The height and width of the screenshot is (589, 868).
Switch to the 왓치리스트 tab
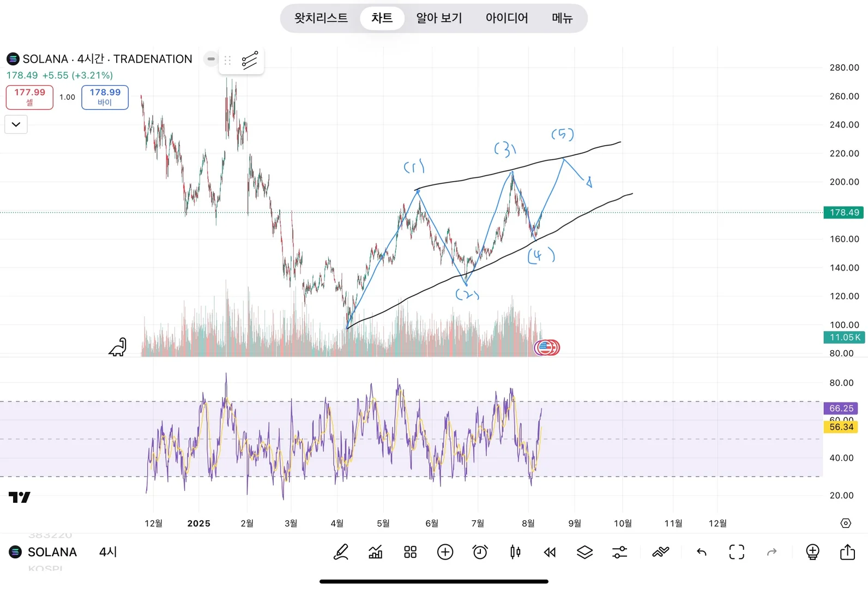321,18
